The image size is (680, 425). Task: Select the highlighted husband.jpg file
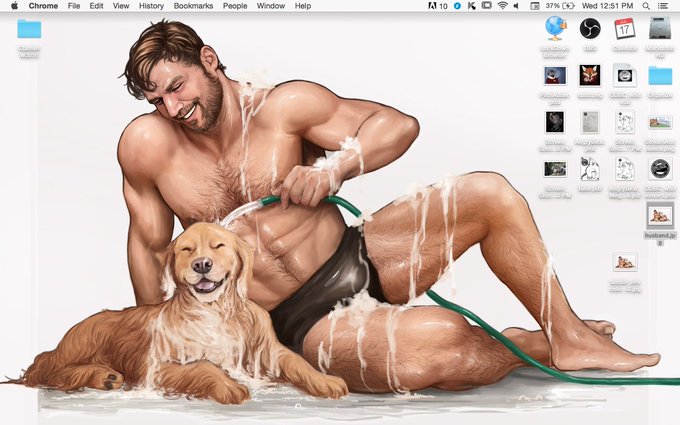[660, 216]
